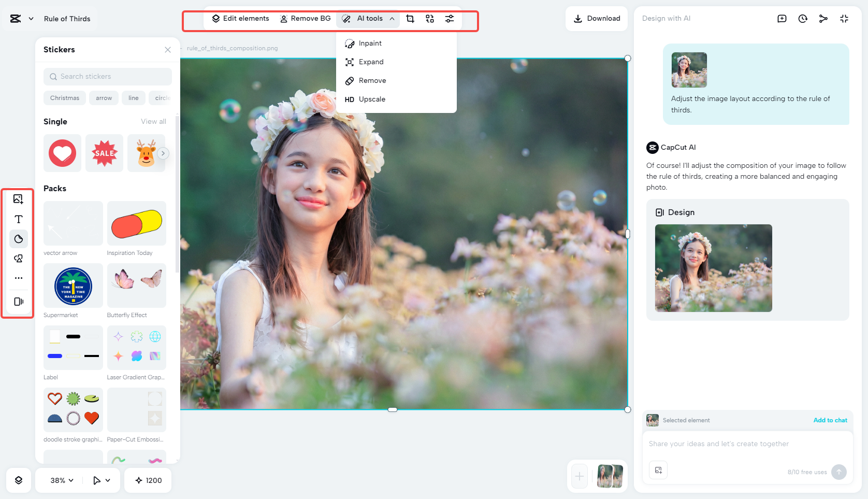Click the send arrow button in chat
Screen dimensions: 868x499
839,472
